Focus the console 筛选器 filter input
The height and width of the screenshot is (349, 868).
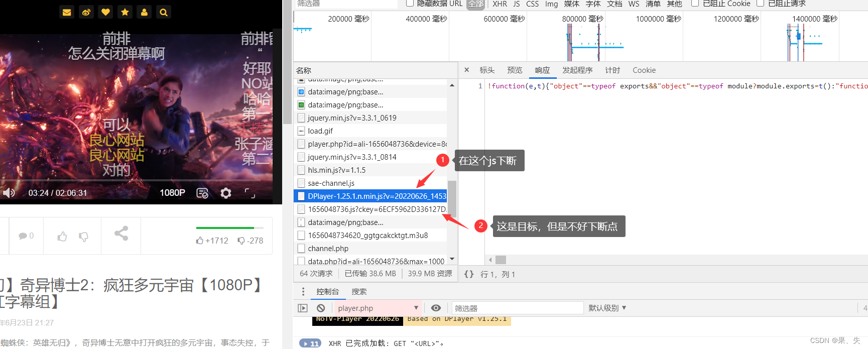[518, 308]
